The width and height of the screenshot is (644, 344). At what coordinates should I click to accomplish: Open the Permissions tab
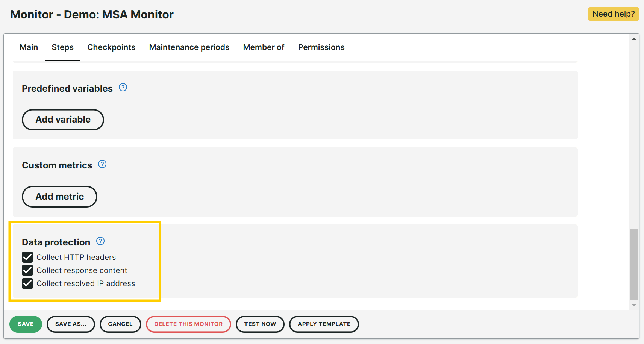(x=321, y=47)
